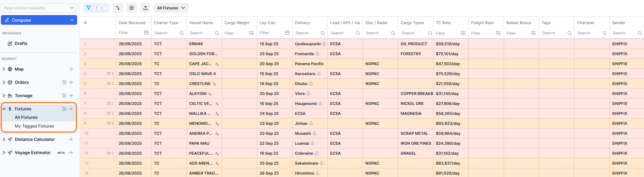Click the list icon beside Tonnage
The image size is (644, 177).
(64, 96)
